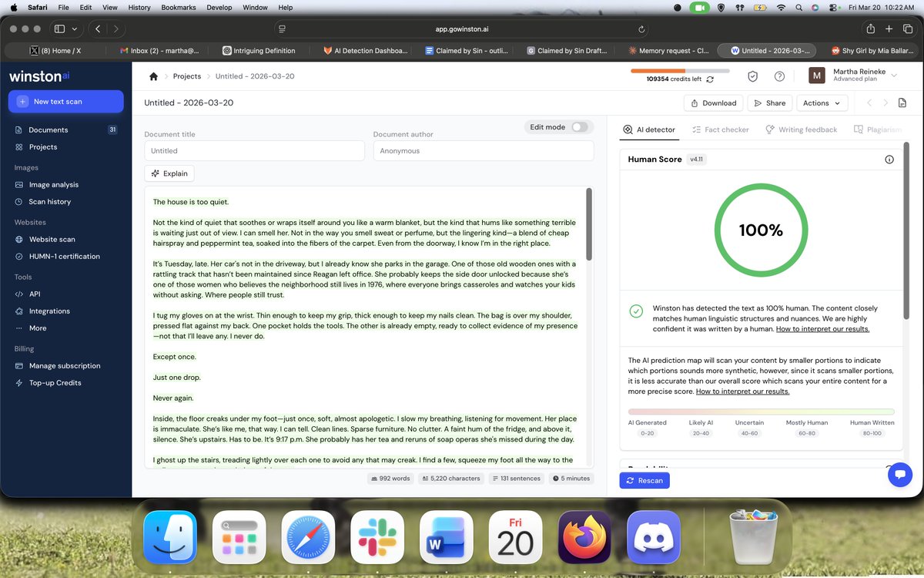The height and width of the screenshot is (578, 924).
Task: Click the New text scan button
Action: point(65,102)
